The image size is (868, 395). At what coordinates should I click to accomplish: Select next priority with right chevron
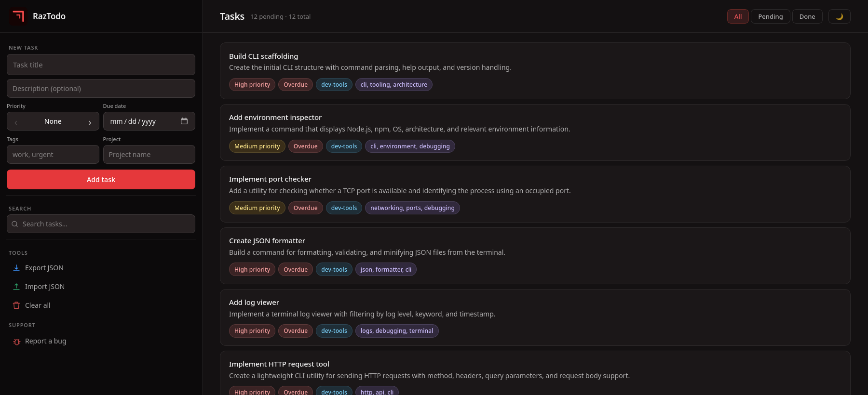90,122
